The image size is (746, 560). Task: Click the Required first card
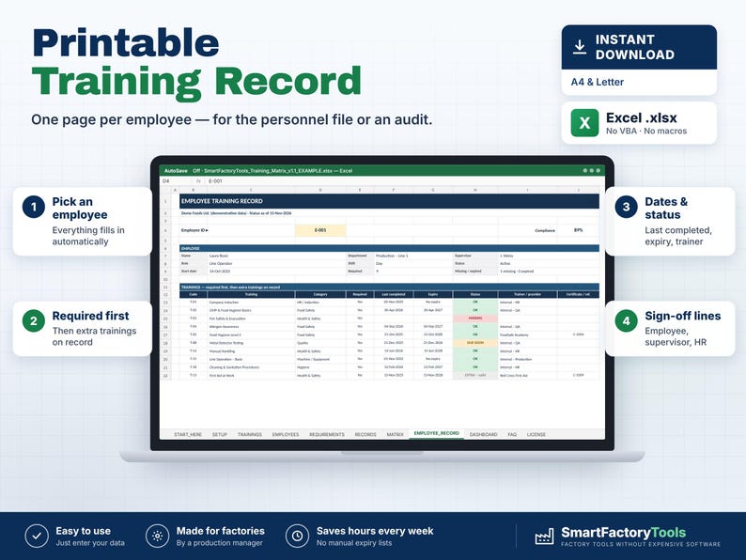pos(83,328)
